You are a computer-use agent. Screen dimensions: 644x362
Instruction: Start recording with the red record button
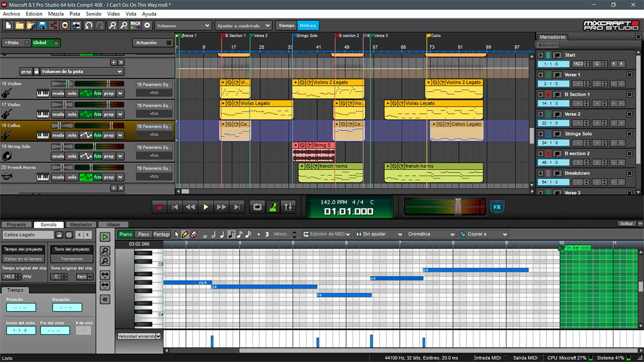pos(159,206)
